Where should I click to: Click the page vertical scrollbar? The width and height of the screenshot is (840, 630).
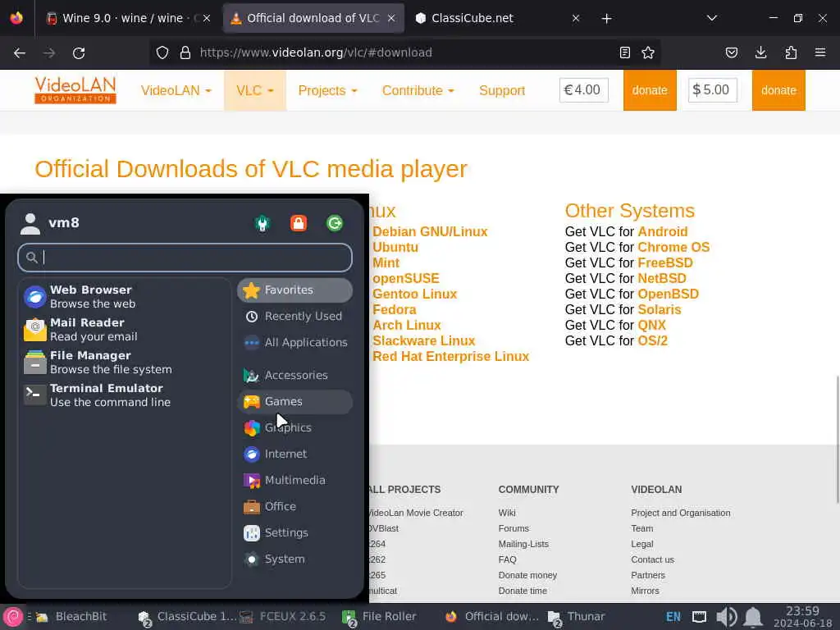click(837, 440)
